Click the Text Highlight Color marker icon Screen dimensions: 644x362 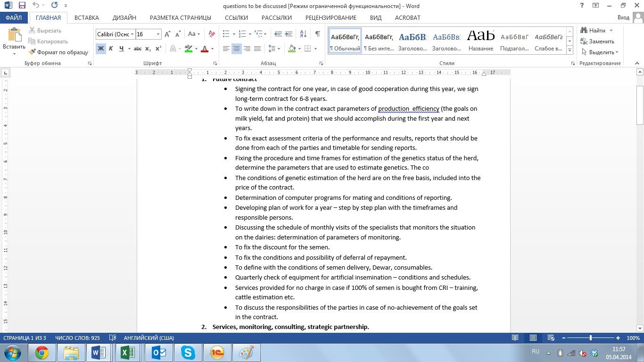tap(188, 49)
